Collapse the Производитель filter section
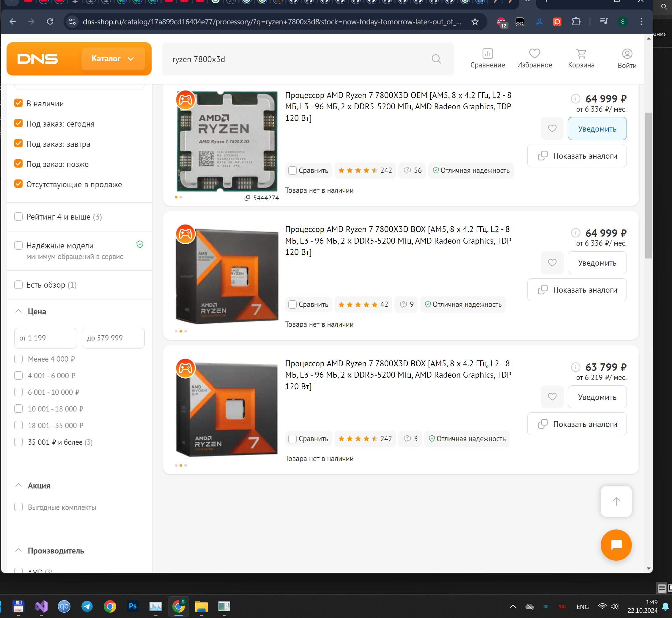 [19, 551]
